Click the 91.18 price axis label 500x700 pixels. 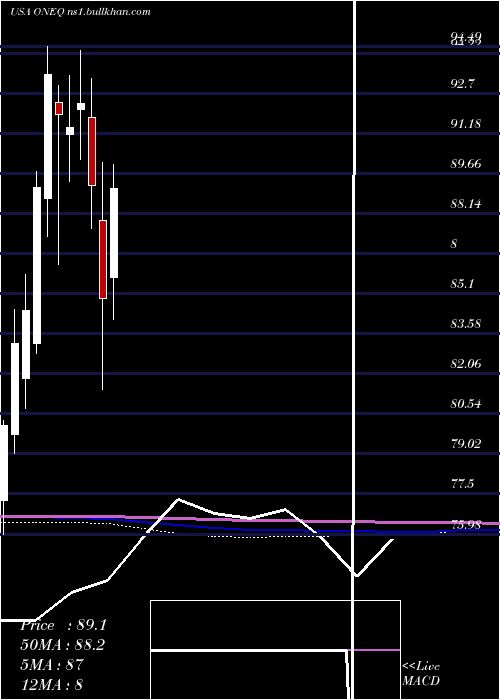click(x=466, y=124)
